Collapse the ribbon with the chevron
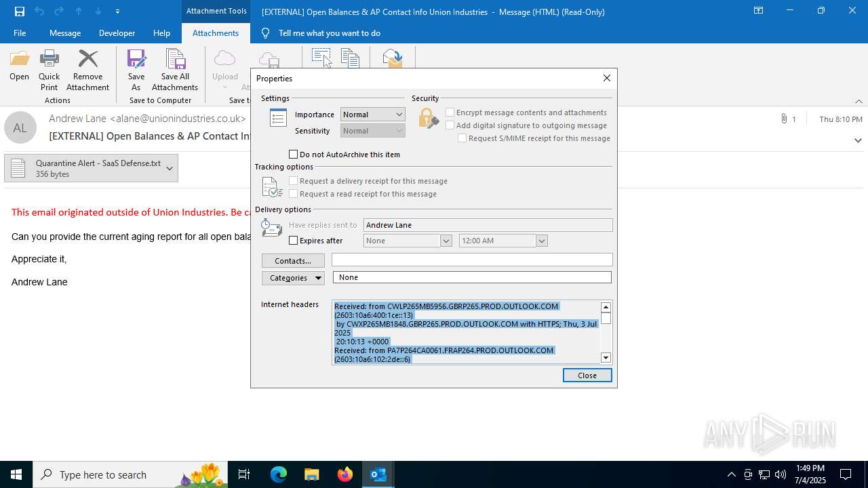The image size is (868, 488). pyautogui.click(x=859, y=101)
